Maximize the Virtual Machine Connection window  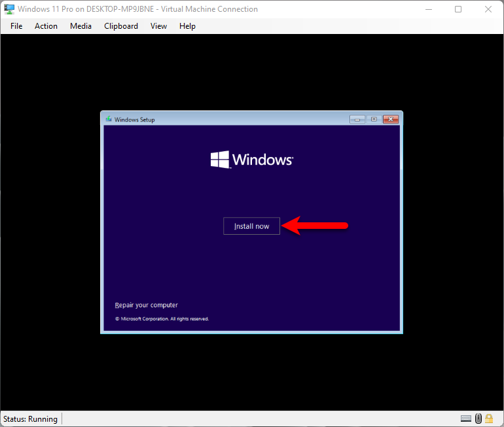458,9
